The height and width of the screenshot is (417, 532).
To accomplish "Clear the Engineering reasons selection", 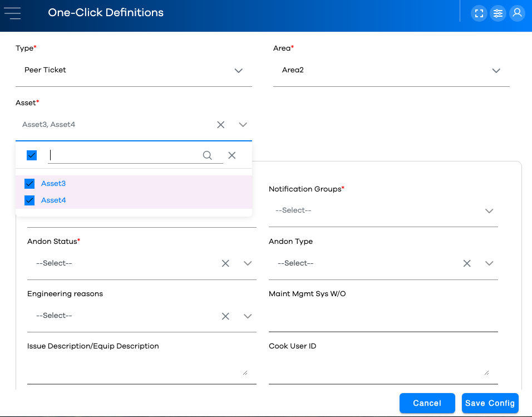I will click(x=225, y=316).
